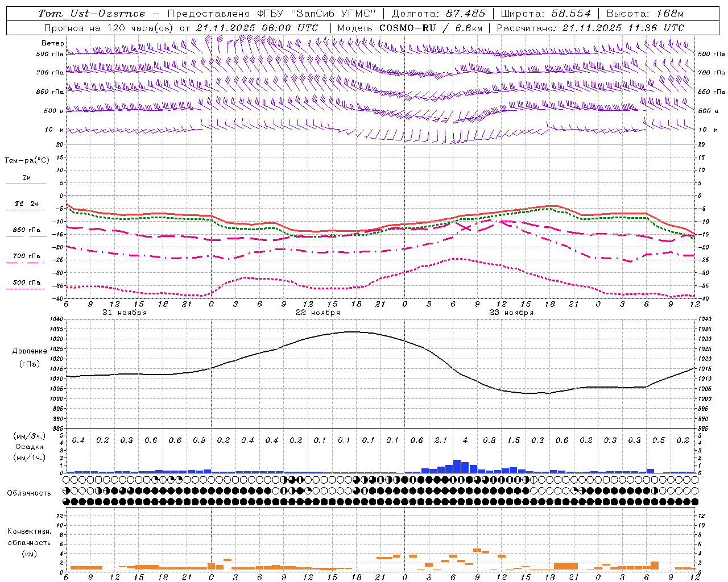Click the date label 23 ноября
This screenshot has height=582, width=728.
(x=511, y=313)
